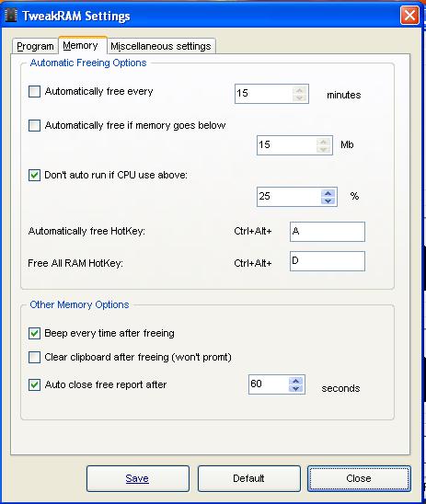Increase the CPU percent with up arrow
The height and width of the screenshot is (504, 426).
[x=328, y=193]
